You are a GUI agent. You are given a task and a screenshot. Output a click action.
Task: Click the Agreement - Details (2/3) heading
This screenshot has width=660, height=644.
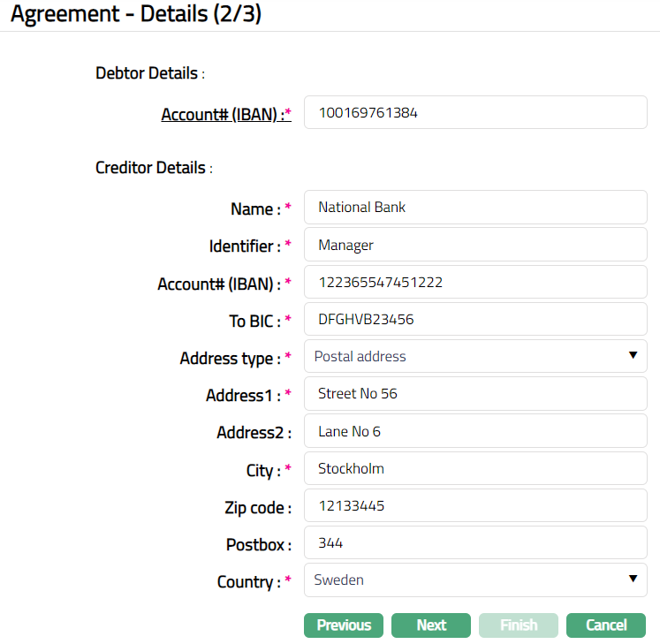point(136,15)
